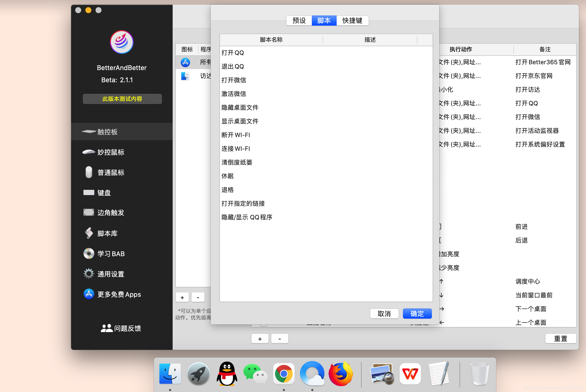586x392 pixels.
Task: Remove gesture with - button beside 重置
Action: (280, 339)
